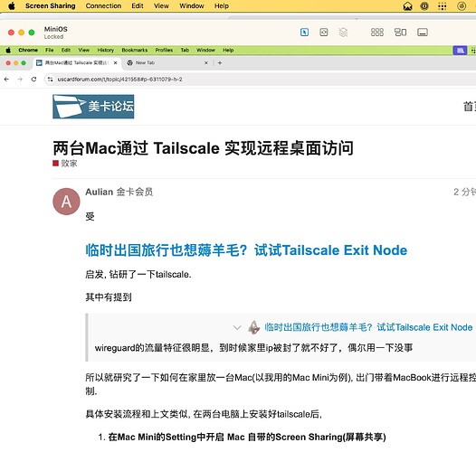The width and height of the screenshot is (476, 452).
Task: Click the circular spiral menu bar icon
Action: (462, 5)
